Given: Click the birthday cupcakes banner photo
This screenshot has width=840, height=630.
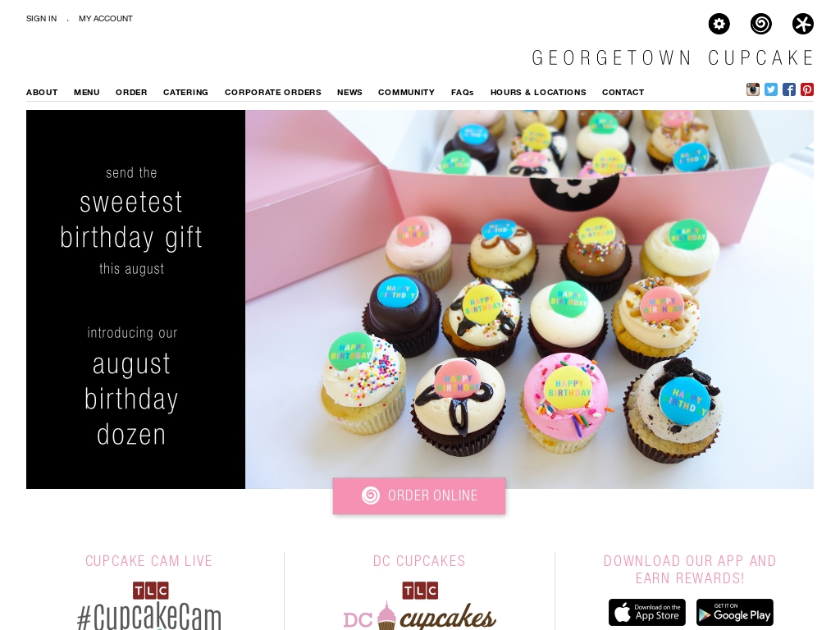Looking at the screenshot, I should pyautogui.click(x=529, y=299).
